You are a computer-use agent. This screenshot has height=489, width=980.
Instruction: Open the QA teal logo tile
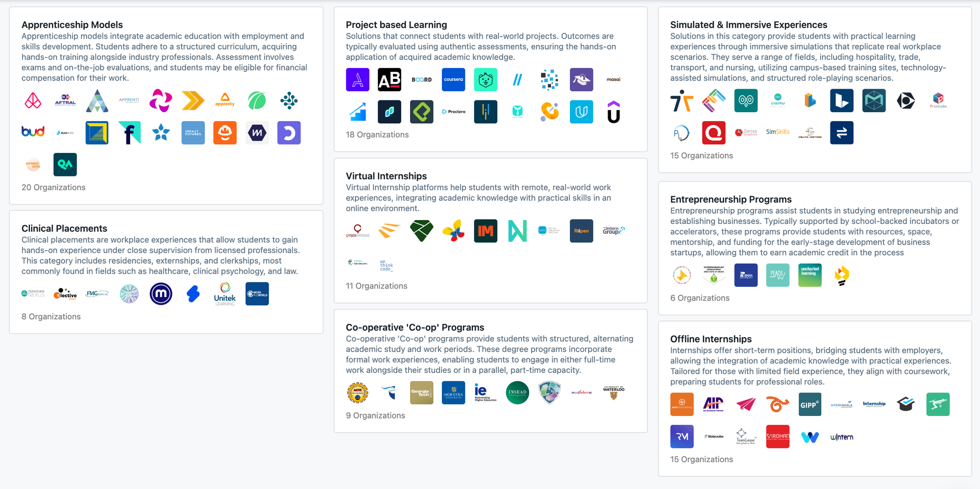pyautogui.click(x=65, y=165)
